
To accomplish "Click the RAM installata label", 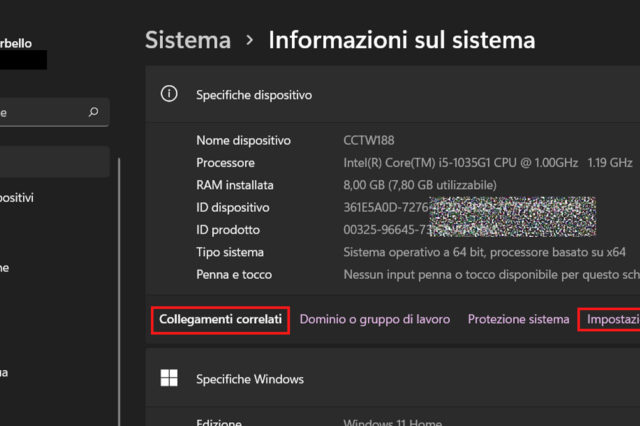I will 235,185.
